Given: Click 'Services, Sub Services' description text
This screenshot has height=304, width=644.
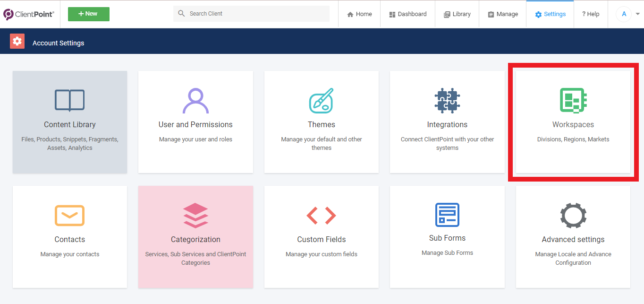Looking at the screenshot, I should coord(195,259).
